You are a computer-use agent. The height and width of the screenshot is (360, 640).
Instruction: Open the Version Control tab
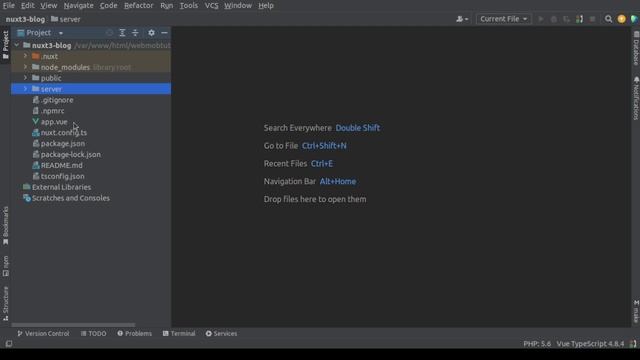point(43,333)
